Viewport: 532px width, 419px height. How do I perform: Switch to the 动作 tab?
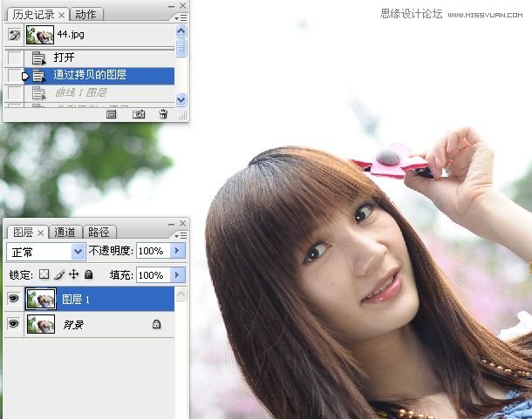85,15
